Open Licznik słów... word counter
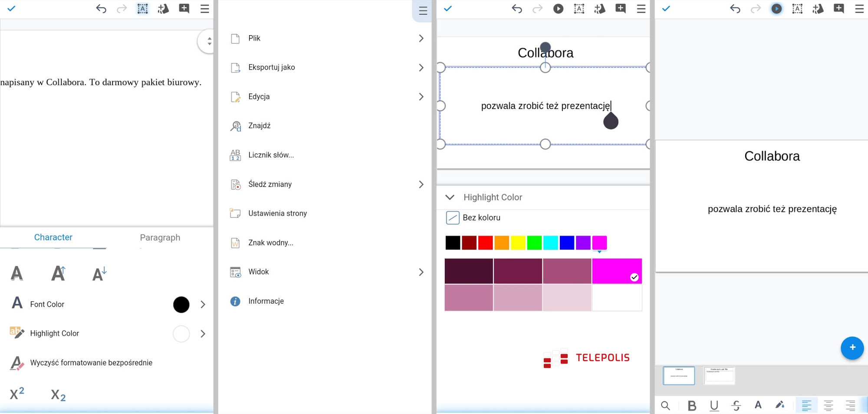 coord(271,155)
